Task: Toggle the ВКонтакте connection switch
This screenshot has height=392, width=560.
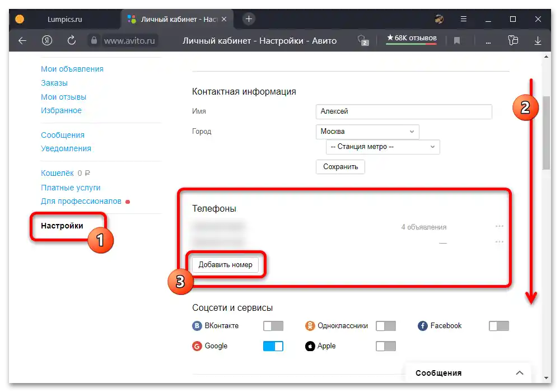Action: 273,325
